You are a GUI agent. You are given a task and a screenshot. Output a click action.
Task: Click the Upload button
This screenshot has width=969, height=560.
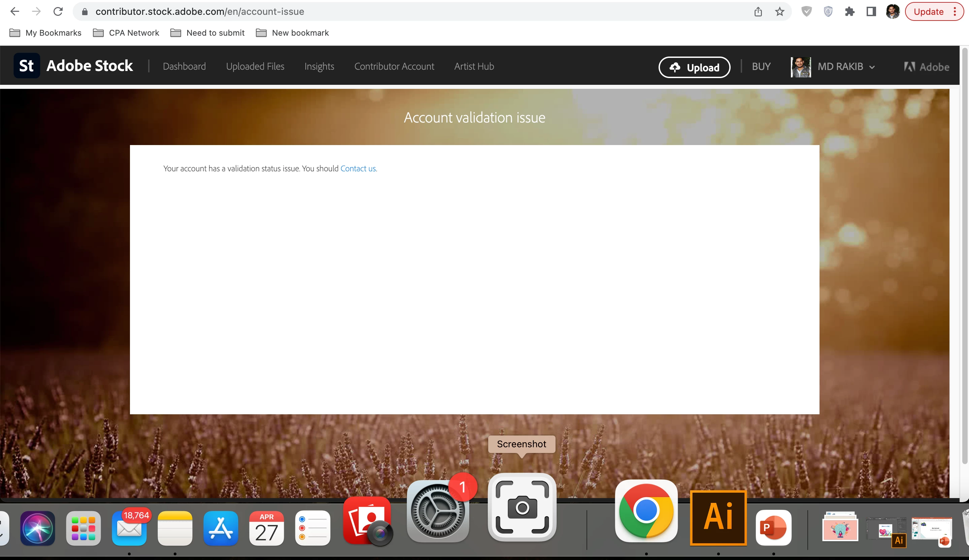pyautogui.click(x=695, y=67)
